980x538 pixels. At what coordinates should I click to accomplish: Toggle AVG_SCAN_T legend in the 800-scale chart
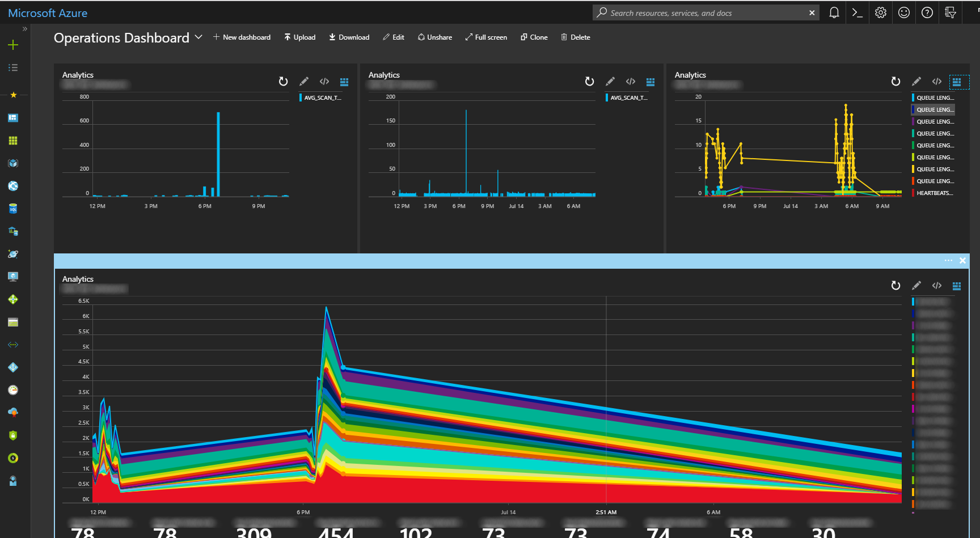pos(320,98)
